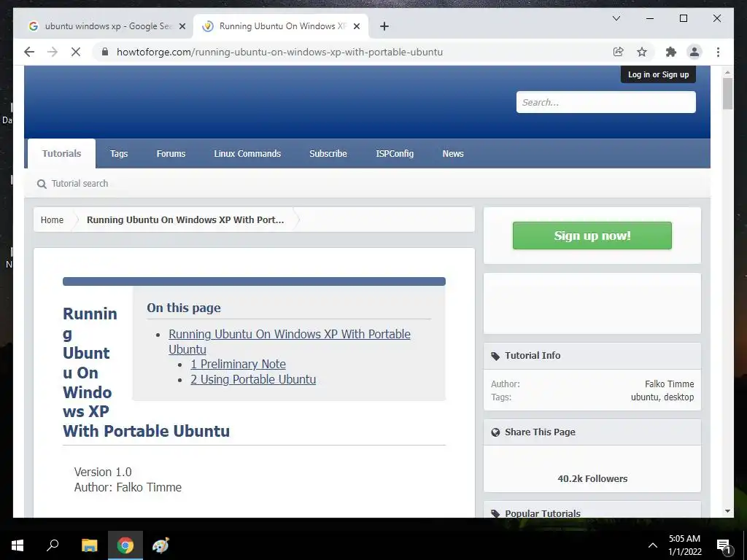Open the Running Ubuntu On Windows XP With Portable Ubuntu link
This screenshot has width=747, height=560.
click(x=289, y=341)
